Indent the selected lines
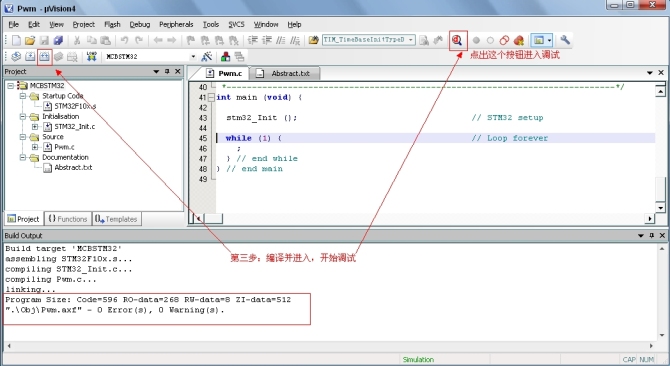 (253, 40)
